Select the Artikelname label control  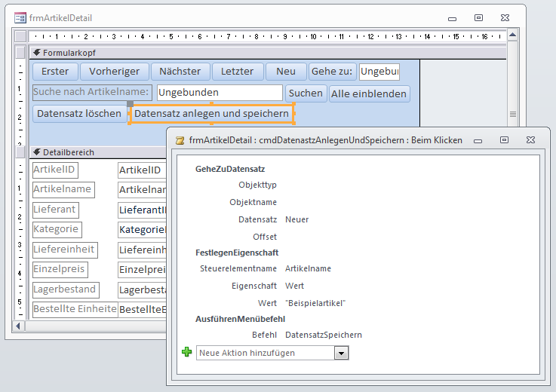tap(63, 189)
